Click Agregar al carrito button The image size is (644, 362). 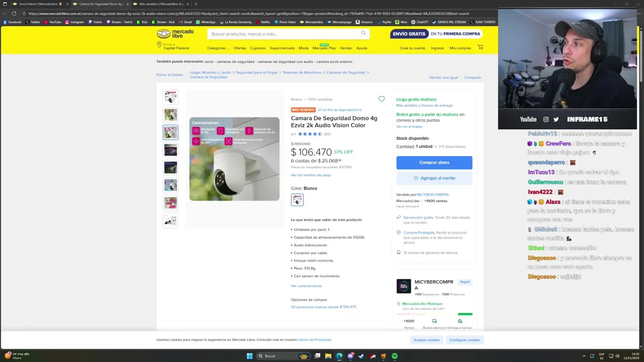point(434,178)
